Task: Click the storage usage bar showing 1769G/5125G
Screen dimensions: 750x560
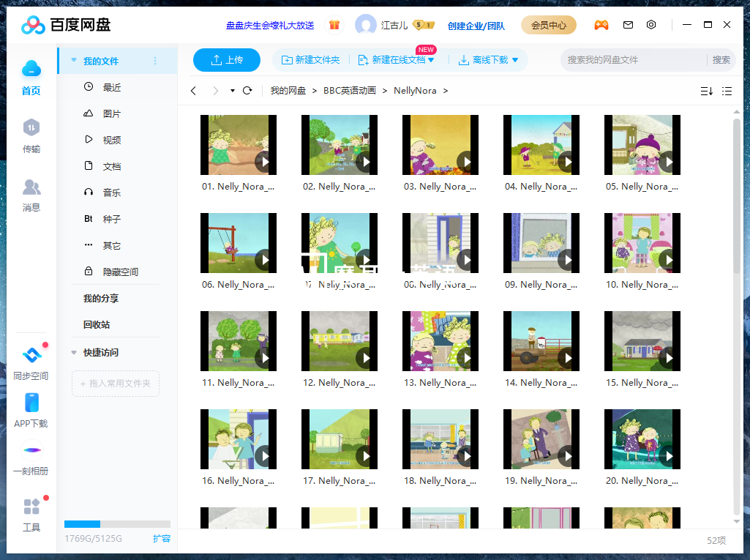Action: [x=117, y=523]
